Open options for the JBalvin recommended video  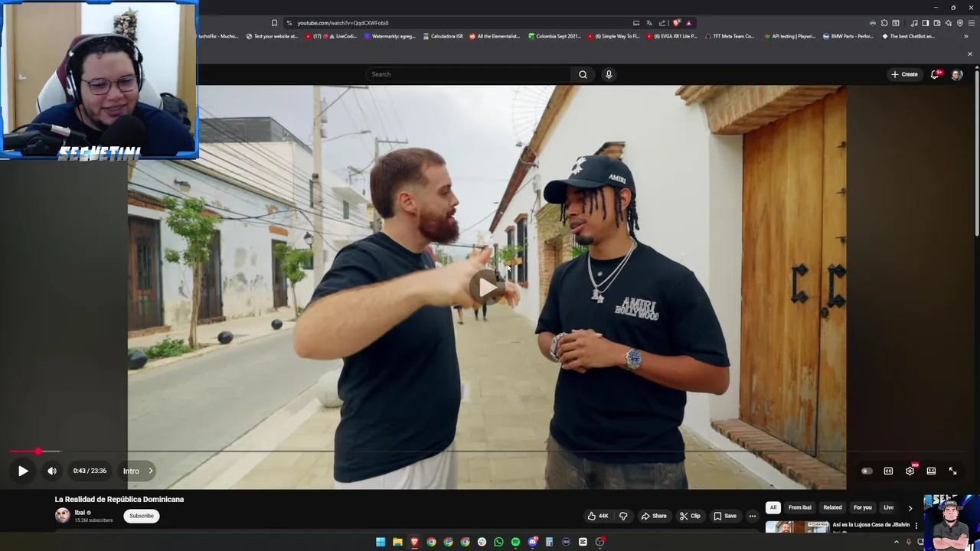pos(916,526)
